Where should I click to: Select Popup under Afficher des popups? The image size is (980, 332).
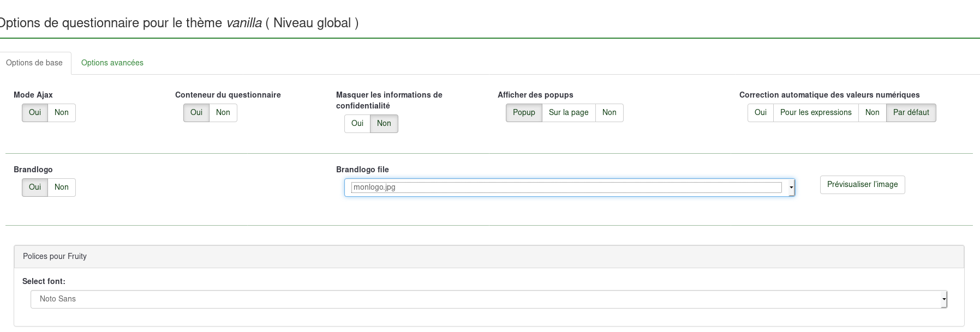point(524,112)
